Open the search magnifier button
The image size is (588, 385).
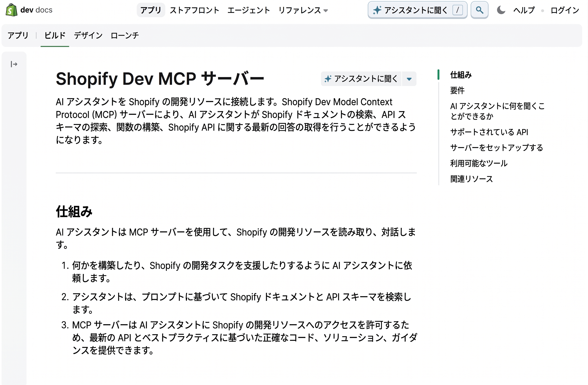(x=479, y=10)
